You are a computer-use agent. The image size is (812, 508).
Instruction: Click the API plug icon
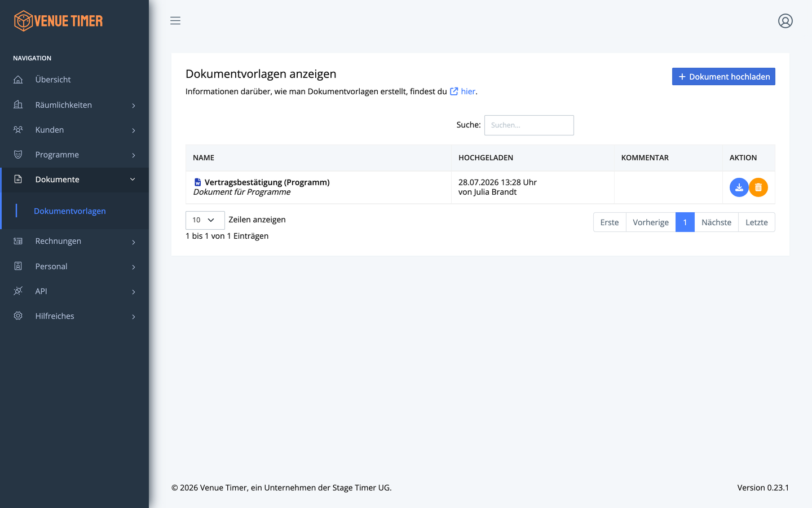18,291
